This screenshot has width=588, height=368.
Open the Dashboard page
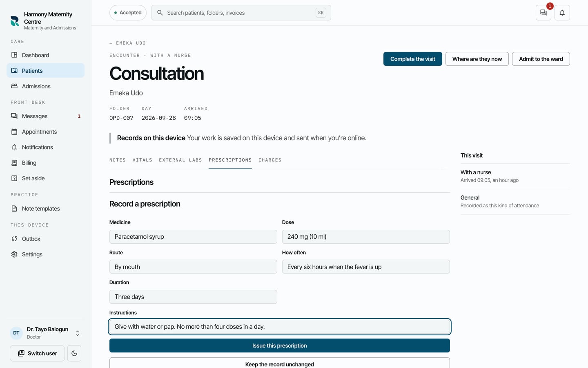click(45, 55)
